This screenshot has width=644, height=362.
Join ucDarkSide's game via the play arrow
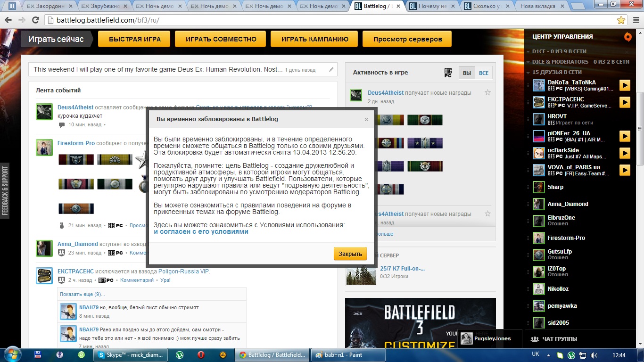click(x=625, y=153)
